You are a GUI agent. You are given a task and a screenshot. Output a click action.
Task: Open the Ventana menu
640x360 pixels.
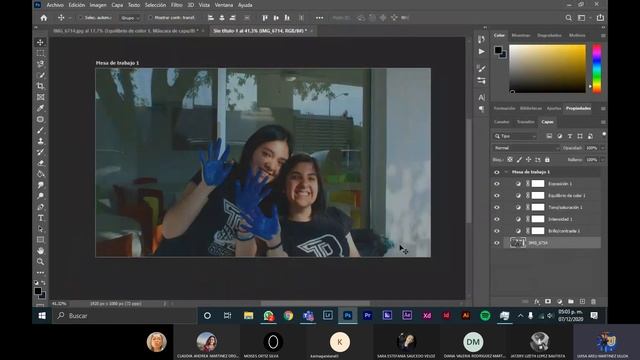224,5
